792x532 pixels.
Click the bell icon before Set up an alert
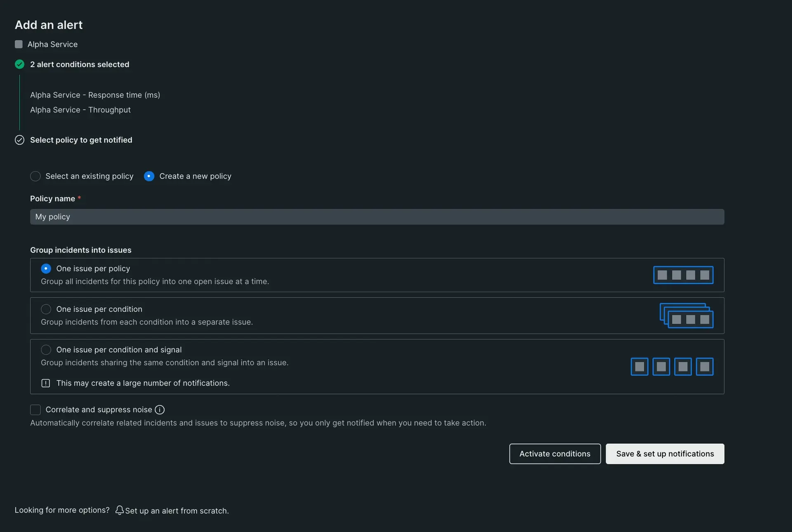click(x=119, y=510)
